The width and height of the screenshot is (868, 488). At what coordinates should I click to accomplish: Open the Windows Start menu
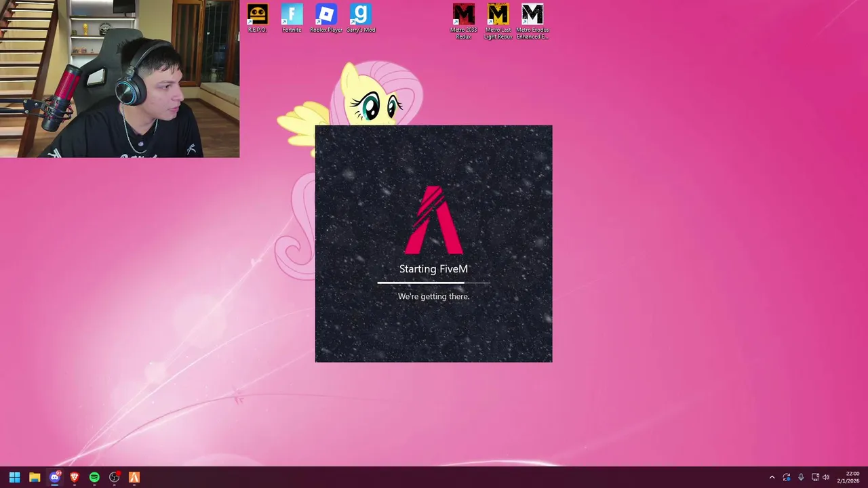pos(15,477)
